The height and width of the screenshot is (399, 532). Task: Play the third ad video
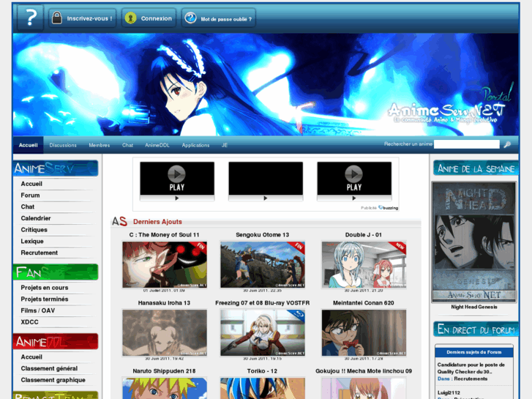(354, 179)
